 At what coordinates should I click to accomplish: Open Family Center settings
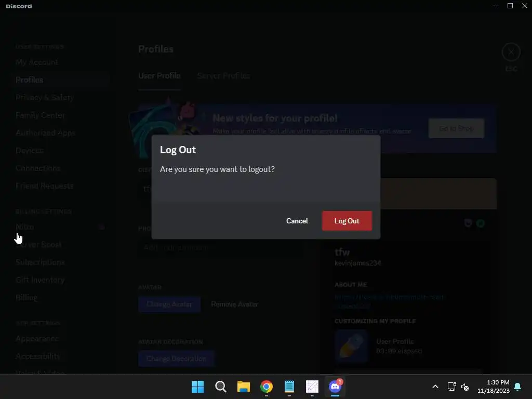pos(40,115)
